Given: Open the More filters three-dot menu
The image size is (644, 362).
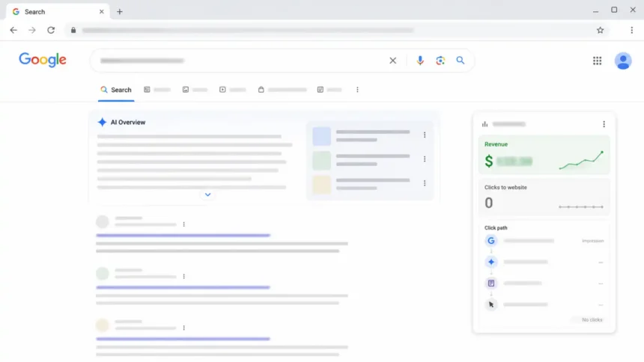Looking at the screenshot, I should coord(357,90).
